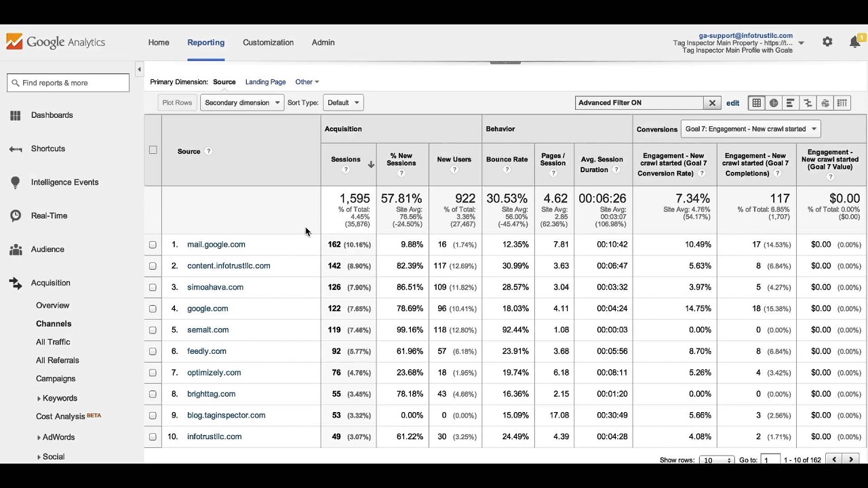Switch to term cloud view icon
This screenshot has height=488, width=868.
(x=825, y=103)
